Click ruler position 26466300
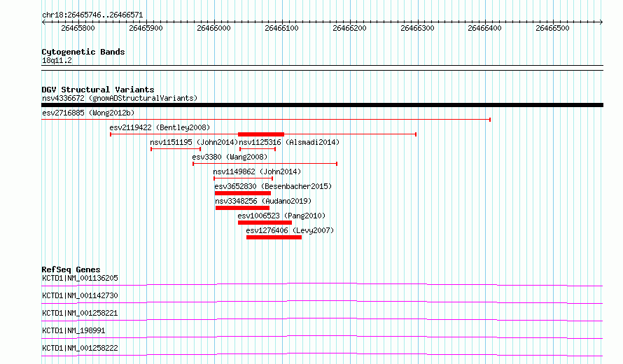This screenshot has height=364, width=623. 418,28
